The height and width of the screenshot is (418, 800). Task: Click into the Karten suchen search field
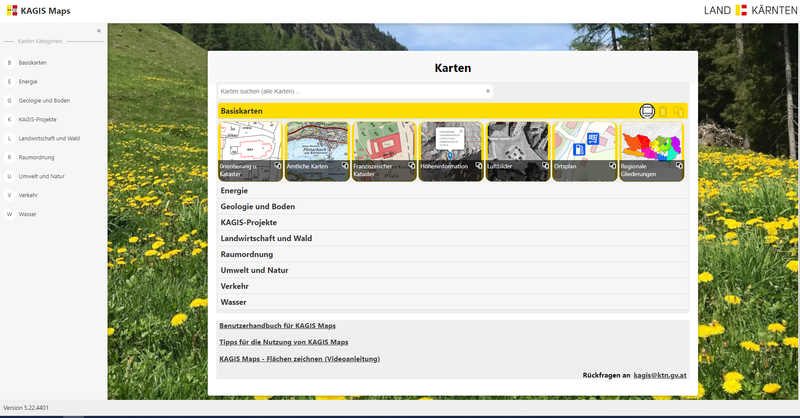tap(350, 91)
